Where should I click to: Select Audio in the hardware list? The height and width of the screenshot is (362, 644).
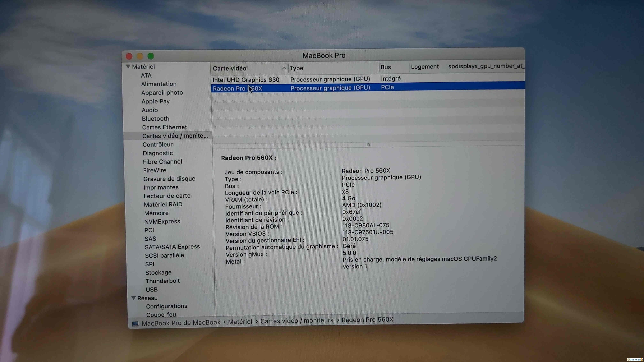coord(150,110)
